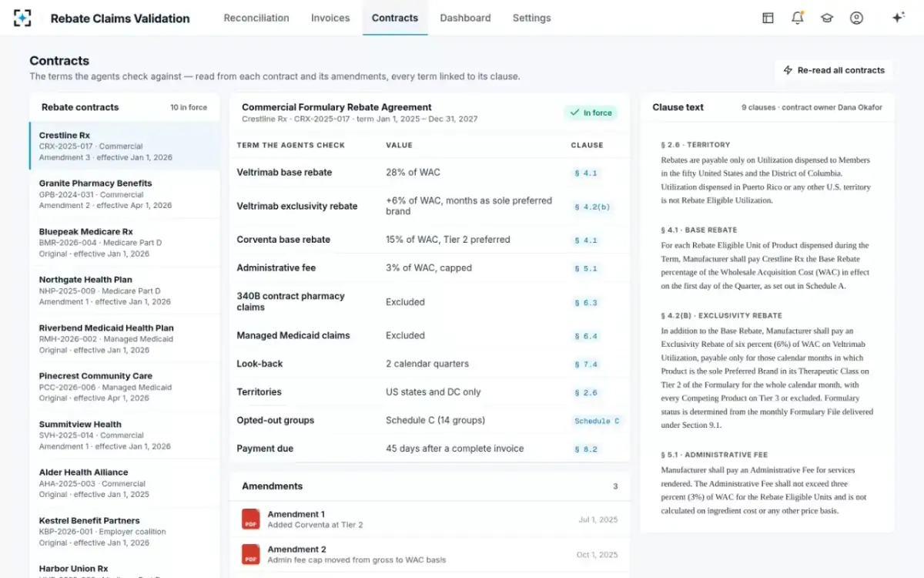Switch to the Reconciliation tab
The width and height of the screenshot is (924, 578).
[x=256, y=18]
